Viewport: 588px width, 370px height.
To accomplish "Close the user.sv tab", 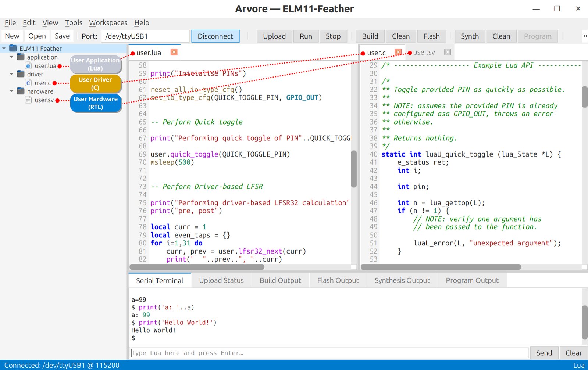I will click(x=448, y=52).
